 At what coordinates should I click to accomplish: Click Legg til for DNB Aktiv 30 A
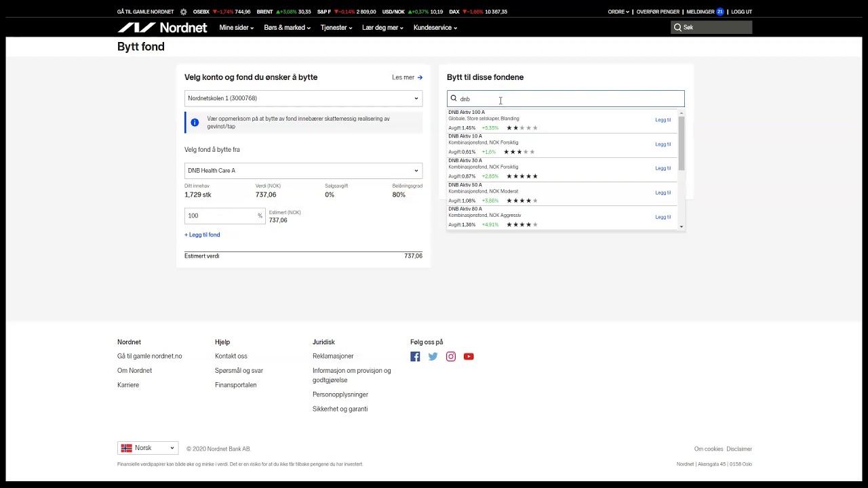click(x=663, y=168)
